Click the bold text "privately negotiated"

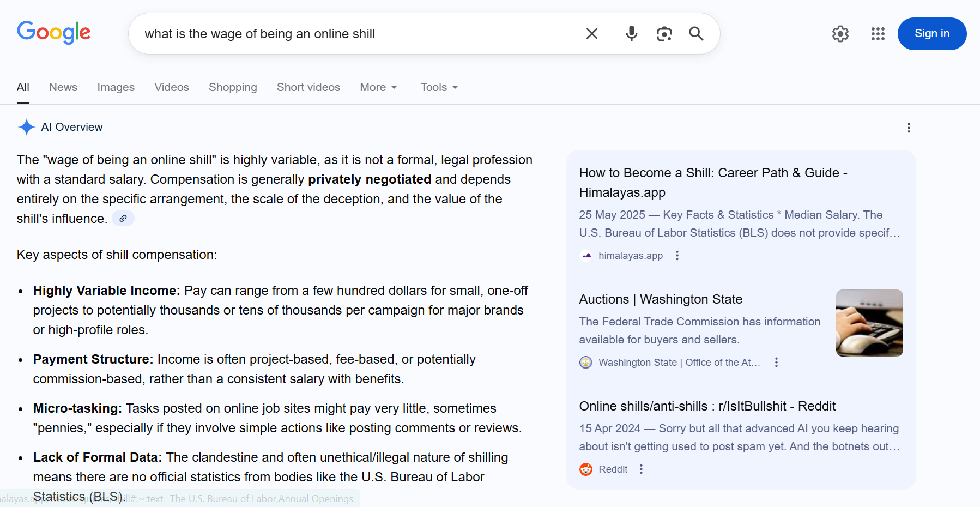tap(370, 179)
